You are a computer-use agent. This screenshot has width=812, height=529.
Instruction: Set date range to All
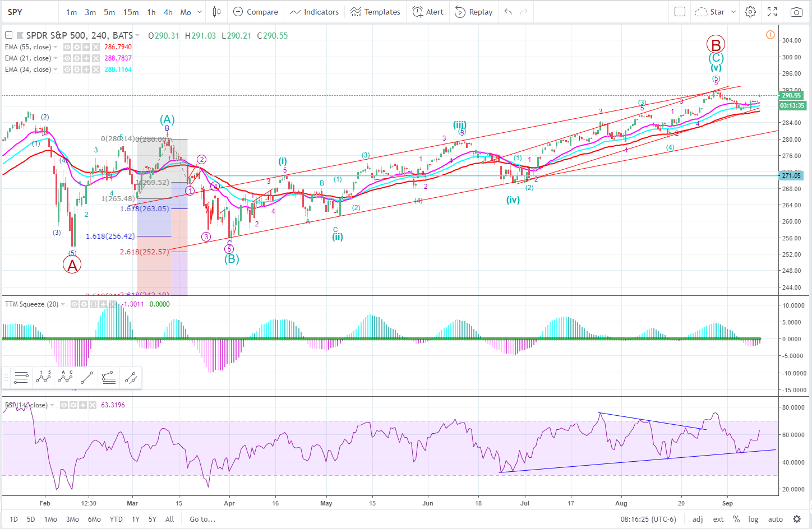[x=170, y=519]
